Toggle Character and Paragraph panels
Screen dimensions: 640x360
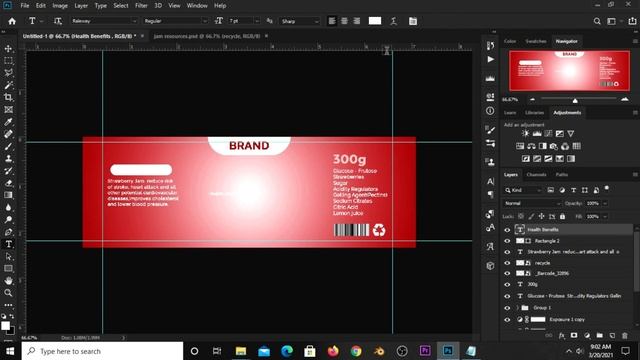(413, 21)
